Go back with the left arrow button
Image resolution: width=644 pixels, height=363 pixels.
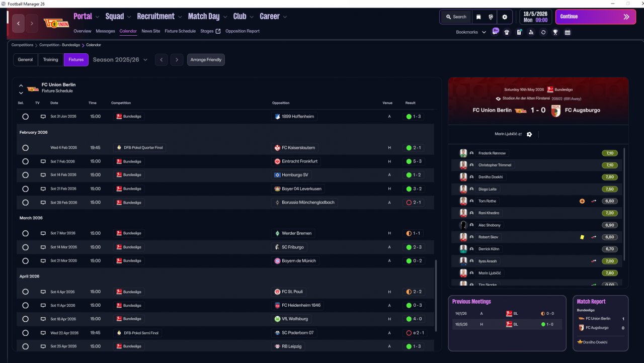18,23
